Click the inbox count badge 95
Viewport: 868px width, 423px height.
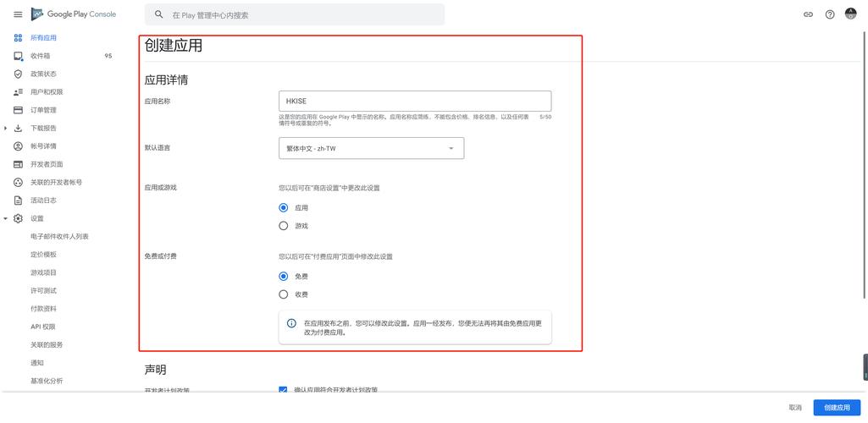(108, 56)
